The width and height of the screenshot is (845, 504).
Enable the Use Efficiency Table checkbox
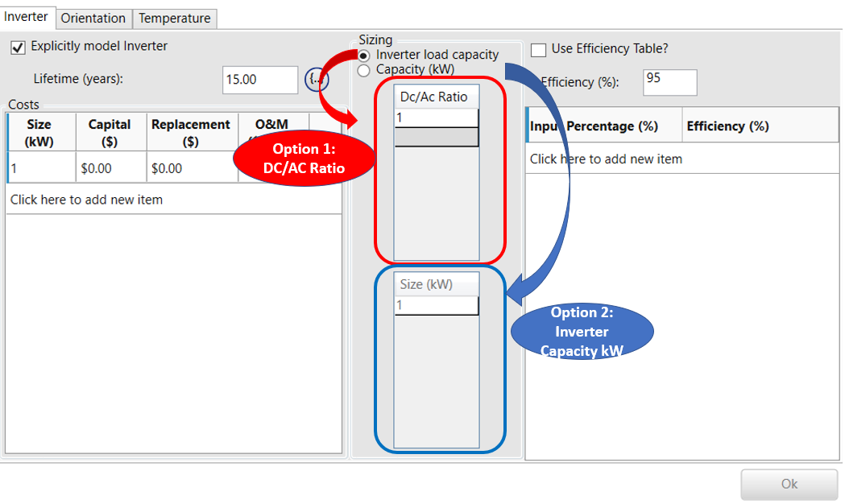tap(539, 50)
